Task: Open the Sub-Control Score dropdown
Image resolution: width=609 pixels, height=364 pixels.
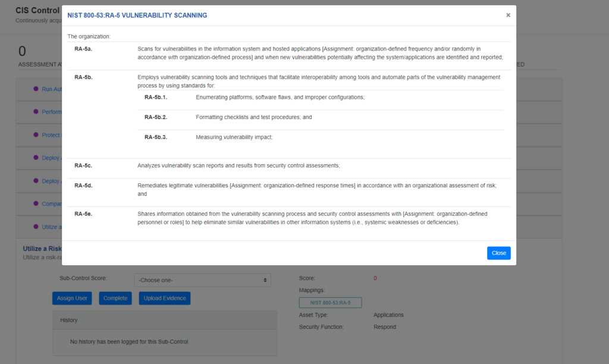Action: 202,280
